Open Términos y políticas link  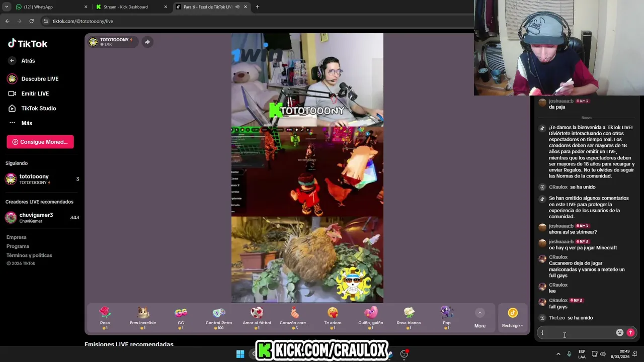pos(29,255)
